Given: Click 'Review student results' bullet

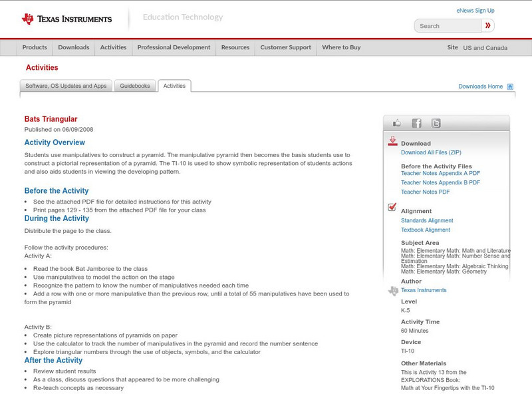Looking at the screenshot, I should tap(65, 371).
